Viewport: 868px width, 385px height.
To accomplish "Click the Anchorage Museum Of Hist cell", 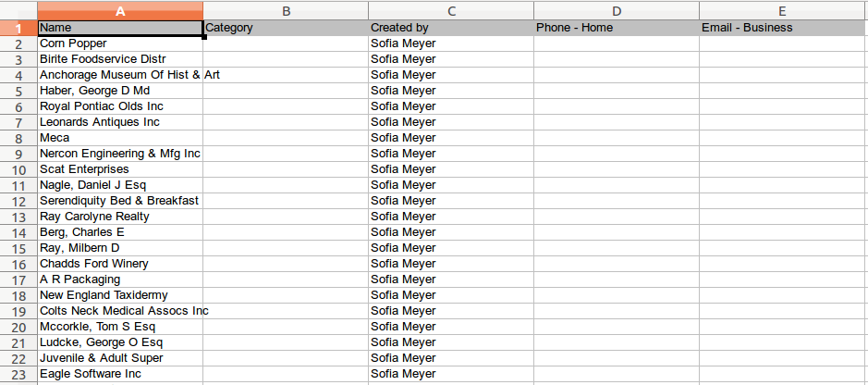I will tap(120, 75).
